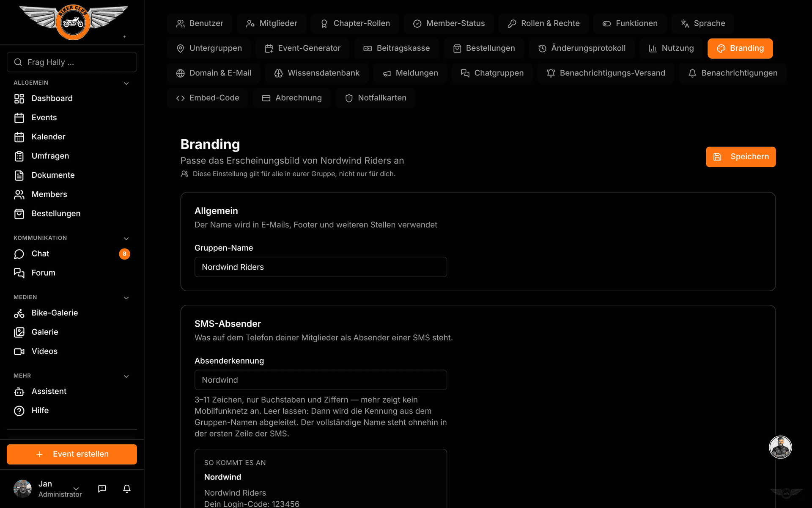Switch to Event-Generator tab
812x508 pixels.
coord(302,48)
